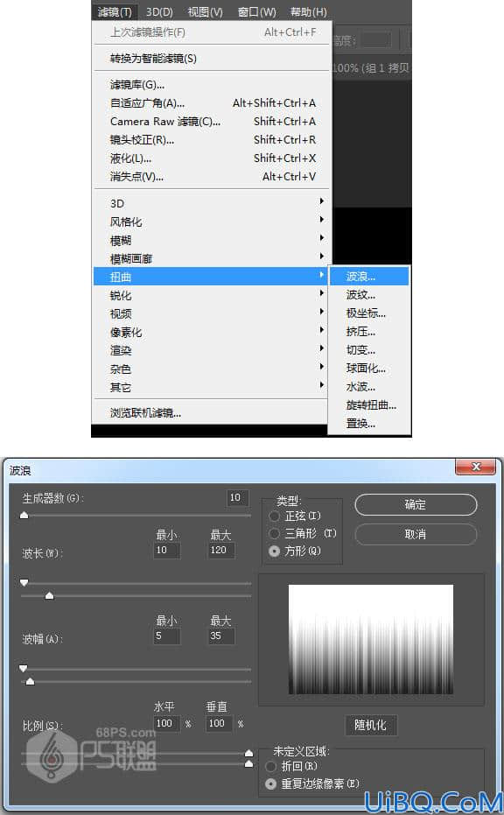The image size is (504, 815).
Task: Open 液化(L)... filter
Action: [212, 158]
